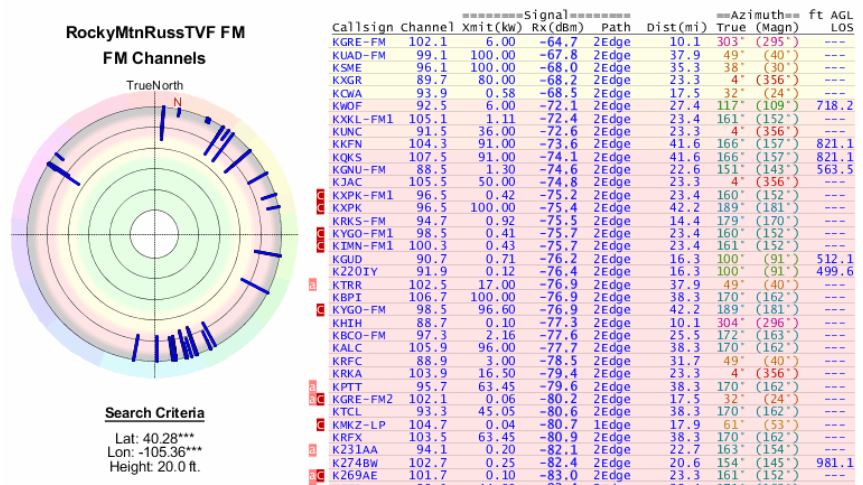
Task: Click the pink 'a' icon beside KTRR
Action: click(313, 283)
